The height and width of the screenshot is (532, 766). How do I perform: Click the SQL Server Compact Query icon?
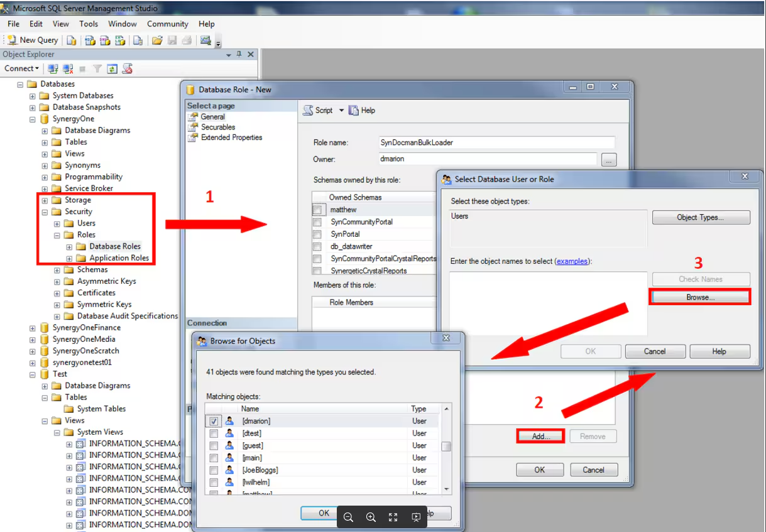[x=138, y=40]
